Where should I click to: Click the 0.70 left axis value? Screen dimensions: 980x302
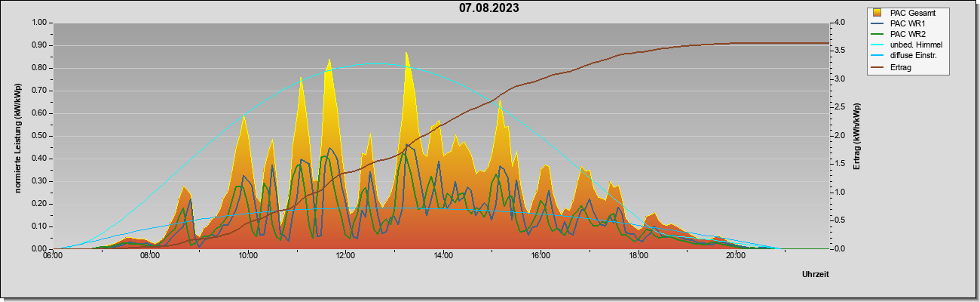38,91
